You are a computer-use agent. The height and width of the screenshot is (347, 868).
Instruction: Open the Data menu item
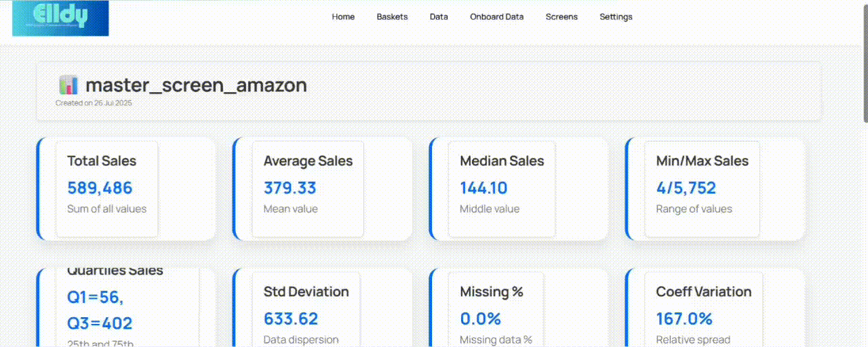439,17
